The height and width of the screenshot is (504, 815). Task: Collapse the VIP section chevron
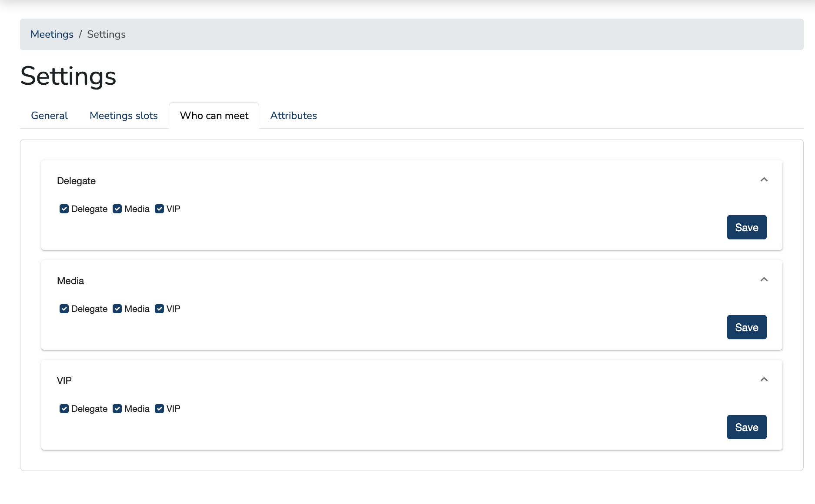tap(764, 380)
